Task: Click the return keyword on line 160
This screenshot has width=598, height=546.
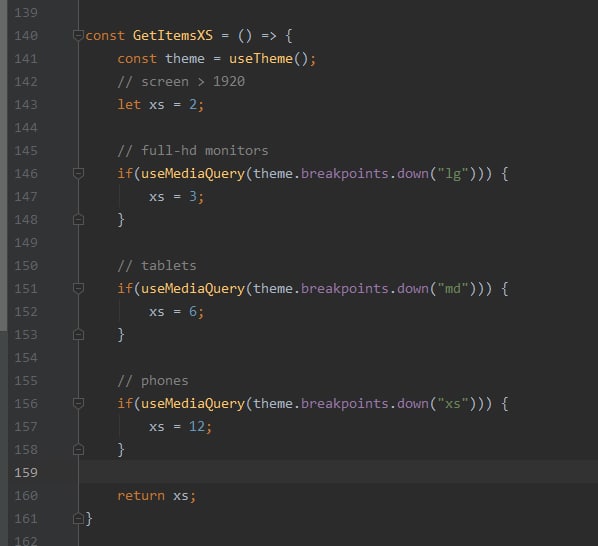Action: (141, 496)
